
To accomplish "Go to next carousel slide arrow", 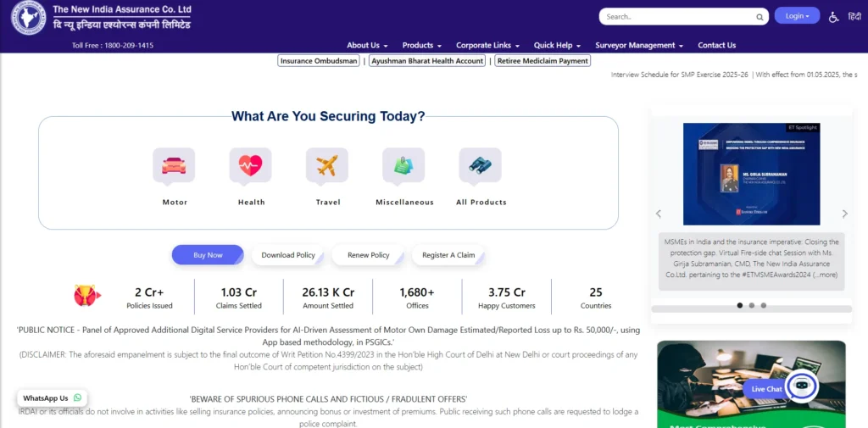I will click(x=845, y=214).
